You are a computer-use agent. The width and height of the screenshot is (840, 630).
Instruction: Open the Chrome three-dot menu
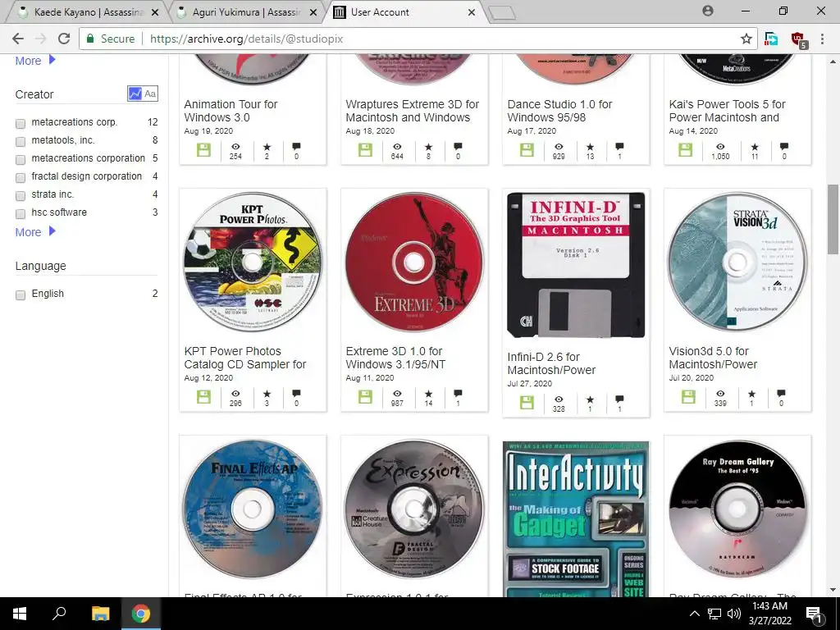click(x=822, y=39)
